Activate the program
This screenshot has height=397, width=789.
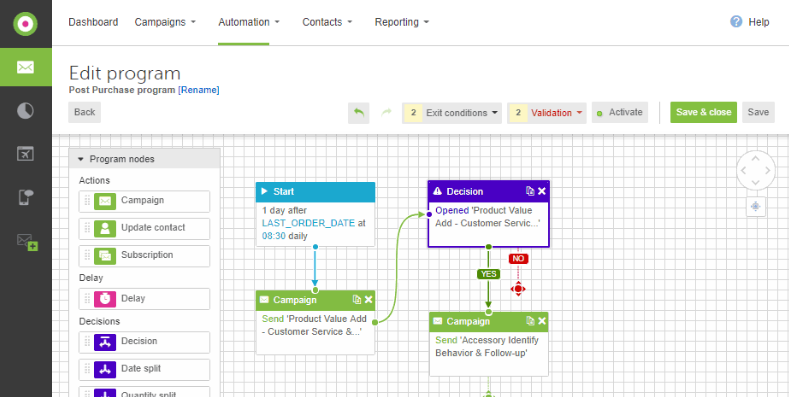coord(620,113)
